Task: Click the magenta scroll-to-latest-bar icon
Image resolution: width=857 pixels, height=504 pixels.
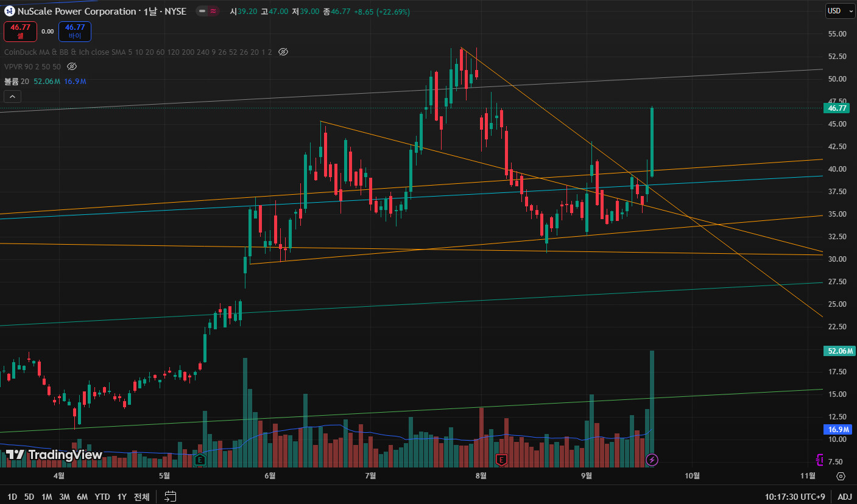Action: pyautogui.click(x=820, y=460)
